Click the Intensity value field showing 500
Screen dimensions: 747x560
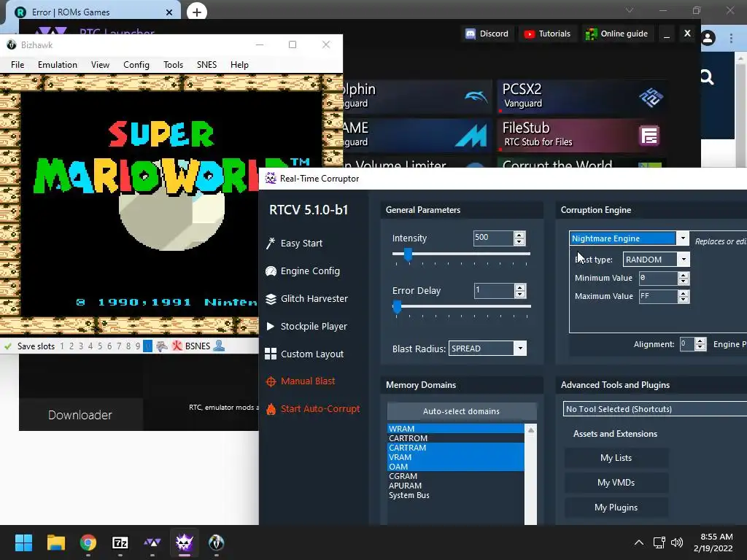pos(494,238)
